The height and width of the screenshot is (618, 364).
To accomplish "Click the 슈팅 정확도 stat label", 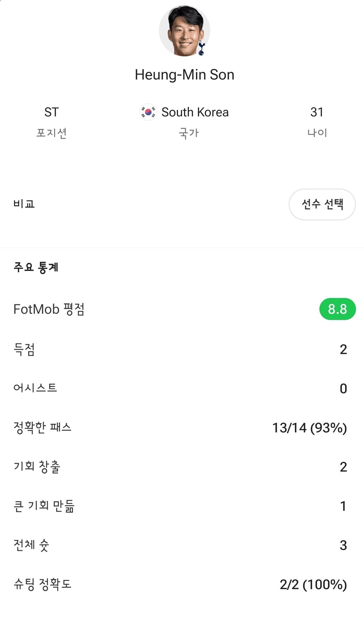I will [x=42, y=584].
